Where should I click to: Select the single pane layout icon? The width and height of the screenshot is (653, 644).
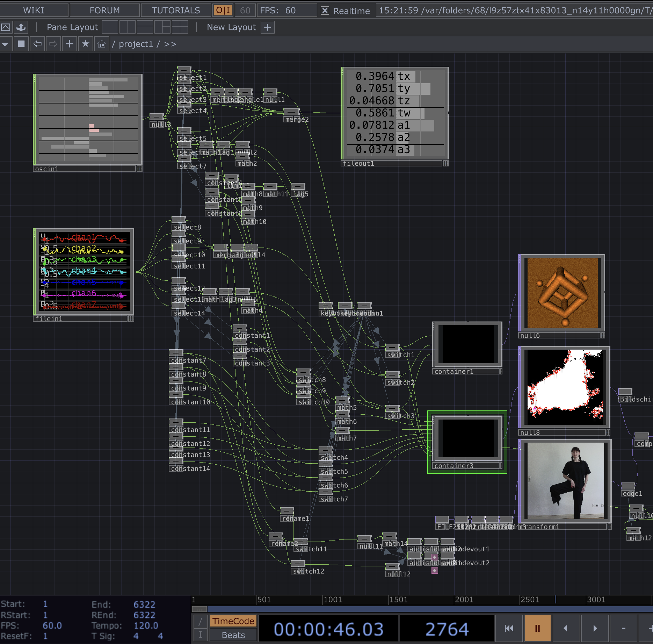pos(110,27)
